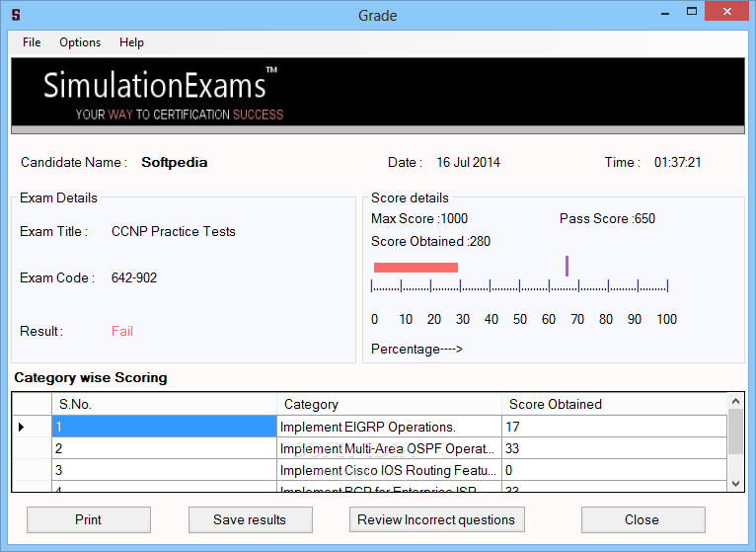The image size is (756, 552).
Task: Click the SimulationExams banner logo
Action: click(x=163, y=94)
